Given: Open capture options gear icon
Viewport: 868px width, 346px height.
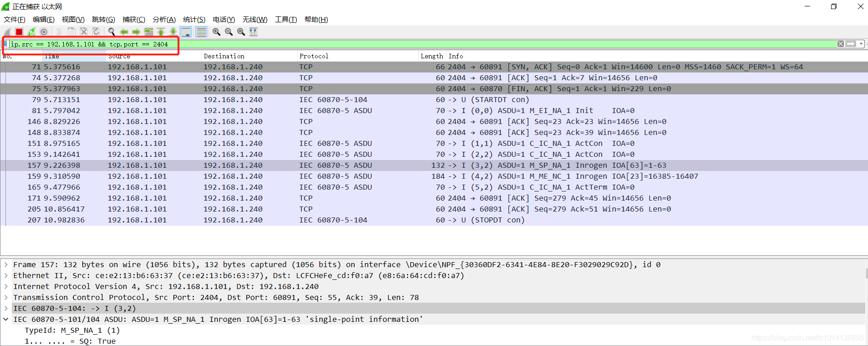Looking at the screenshot, I should (x=44, y=32).
